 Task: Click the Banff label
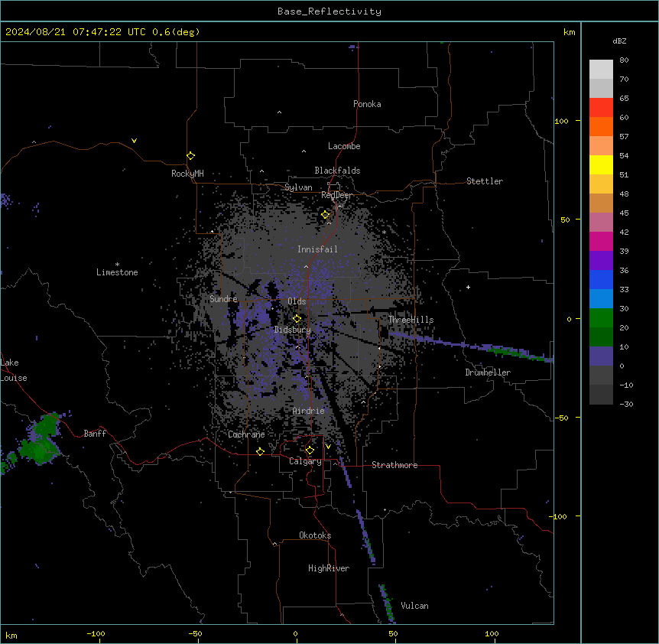click(95, 434)
